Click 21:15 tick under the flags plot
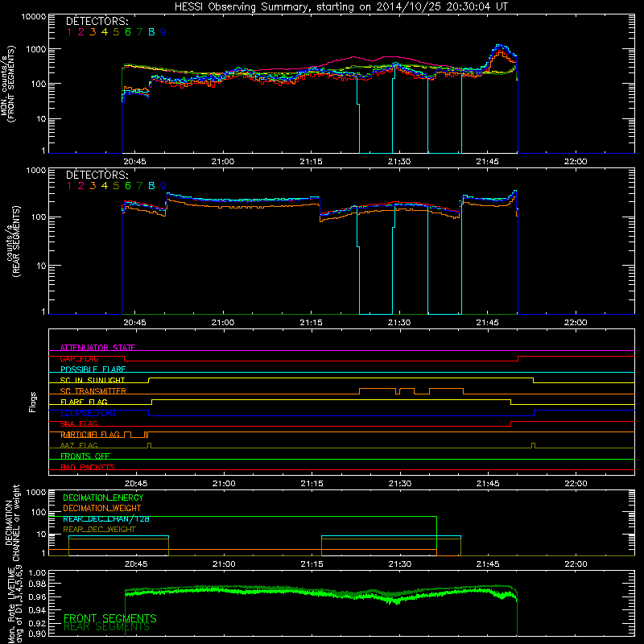The width and height of the screenshot is (644, 644). point(312,484)
